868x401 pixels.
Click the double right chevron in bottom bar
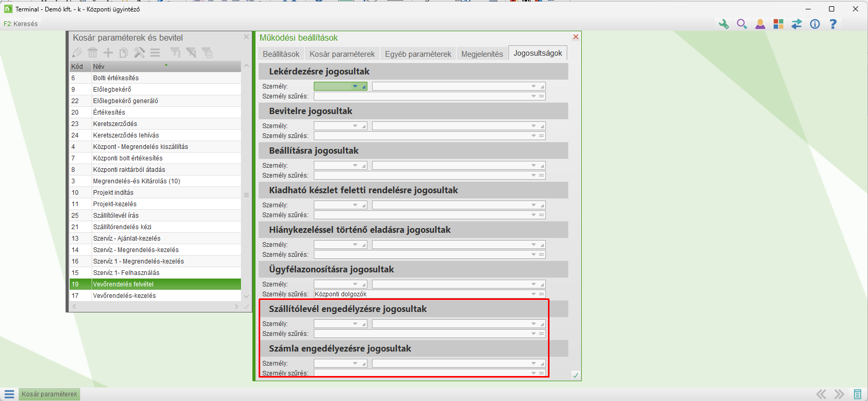click(x=839, y=394)
